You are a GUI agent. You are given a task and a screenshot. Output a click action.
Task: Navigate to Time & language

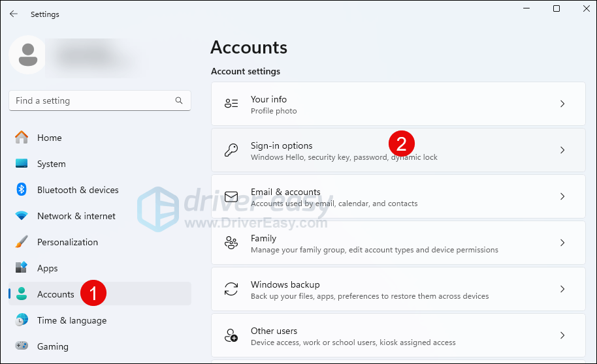[71, 320]
